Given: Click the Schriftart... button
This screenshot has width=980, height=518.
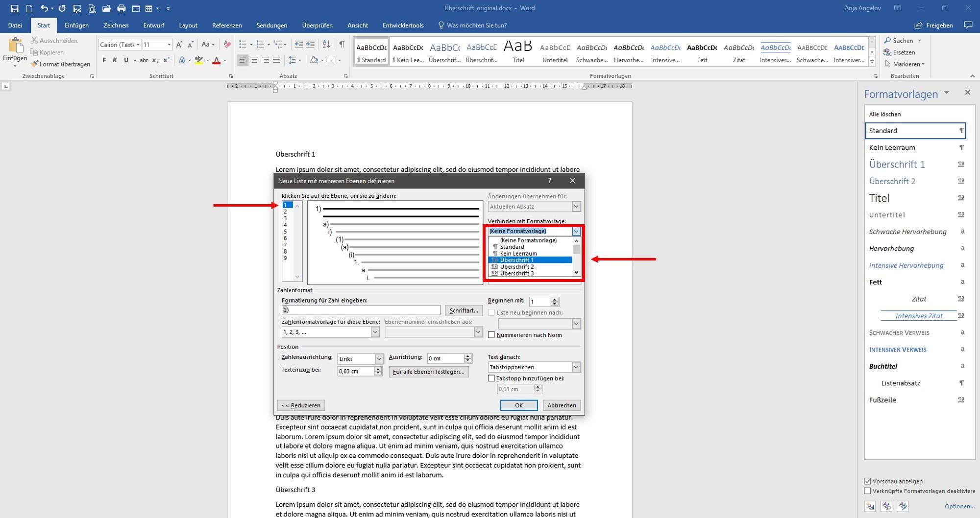Looking at the screenshot, I should pyautogui.click(x=464, y=310).
